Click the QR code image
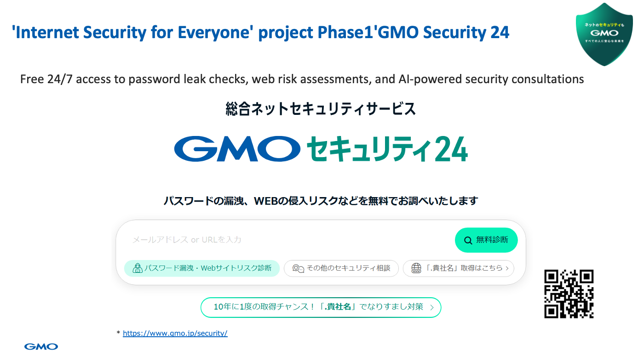Viewport: 644px width, 362px height. click(569, 294)
